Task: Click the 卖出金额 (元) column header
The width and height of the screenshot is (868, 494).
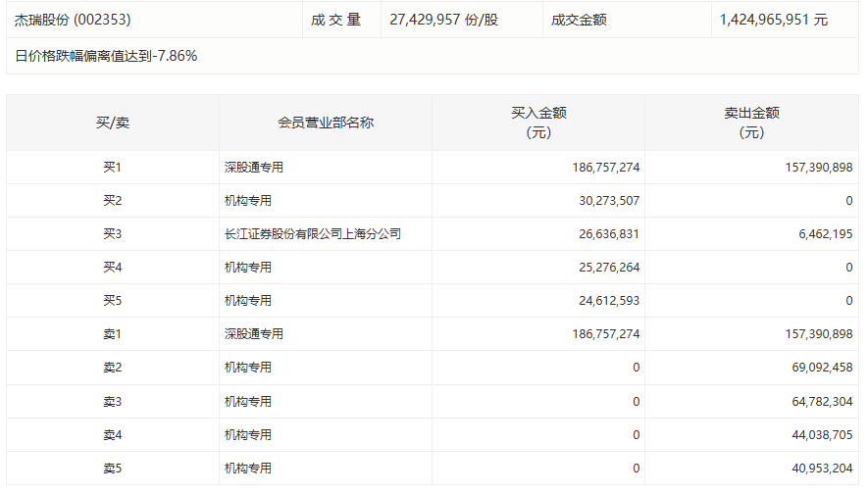Action: 751,123
